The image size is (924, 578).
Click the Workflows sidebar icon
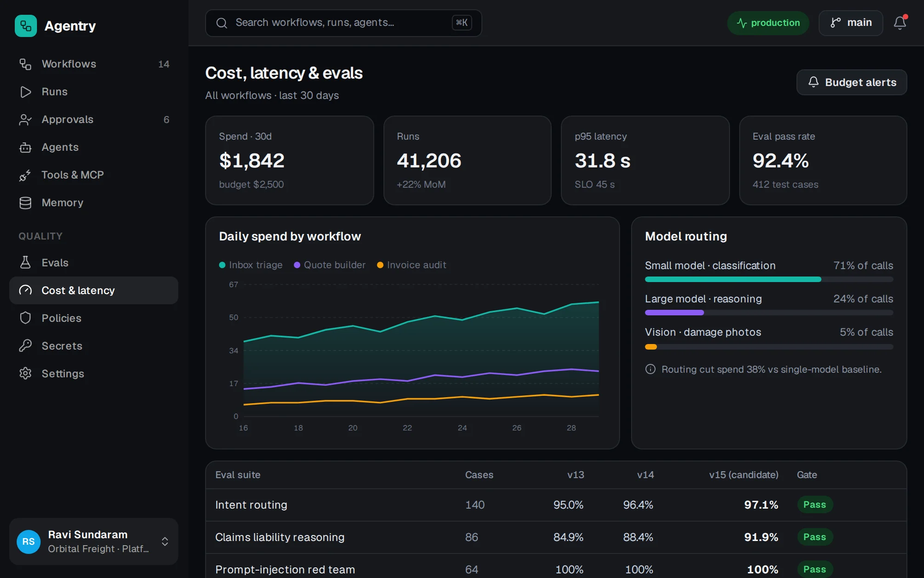coord(25,64)
